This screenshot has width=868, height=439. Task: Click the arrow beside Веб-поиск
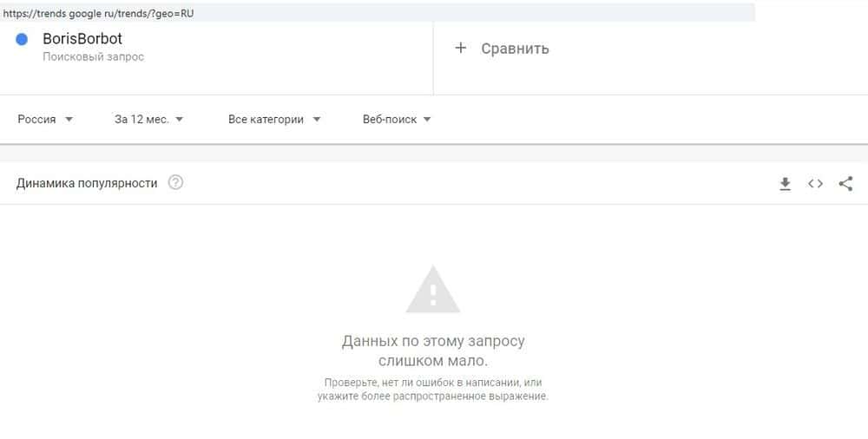pos(427,119)
